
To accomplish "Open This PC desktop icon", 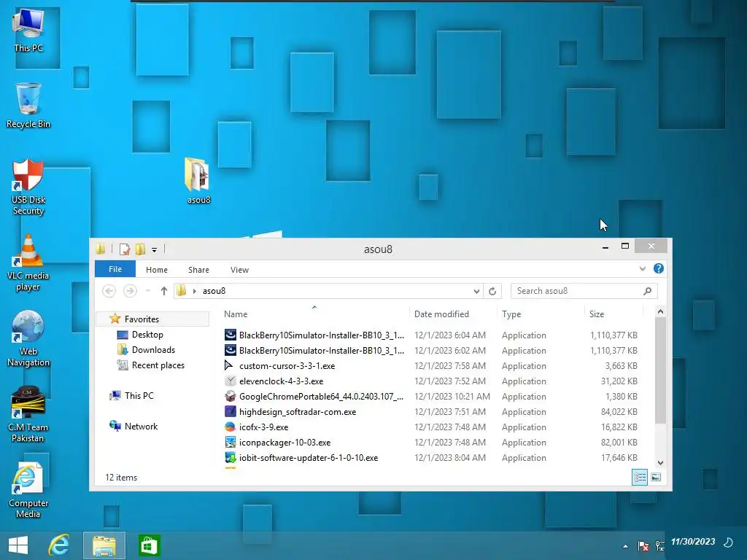I will point(28,30).
